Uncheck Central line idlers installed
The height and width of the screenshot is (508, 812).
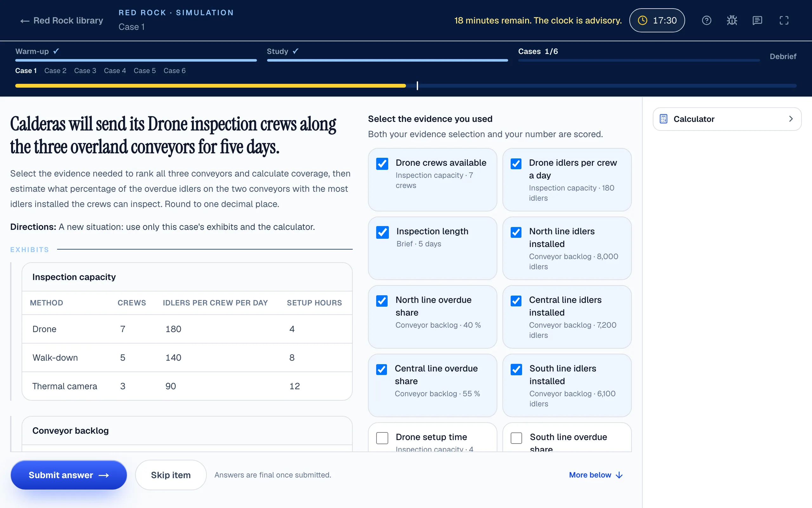pos(516,301)
